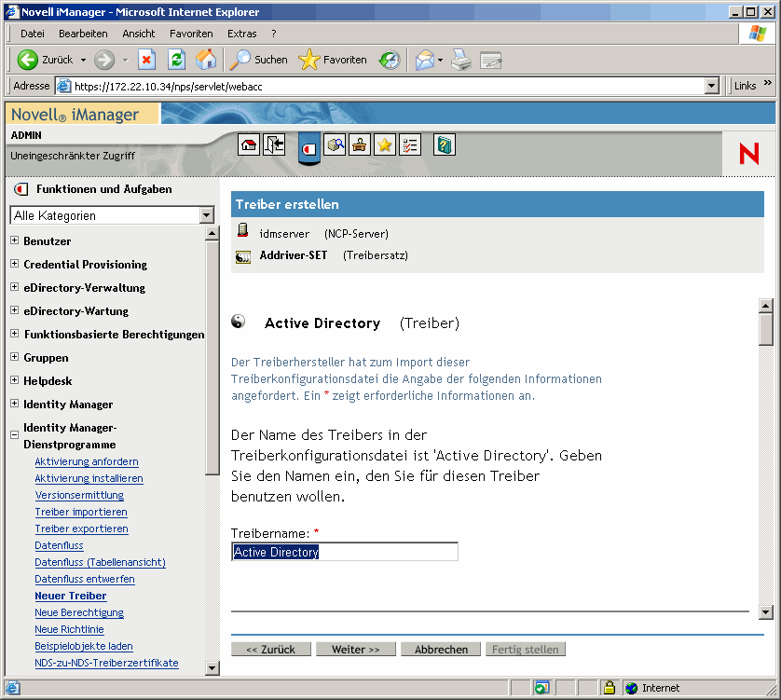Refresh the page with the green refresh icon
The width and height of the screenshot is (781, 700).
[176, 58]
